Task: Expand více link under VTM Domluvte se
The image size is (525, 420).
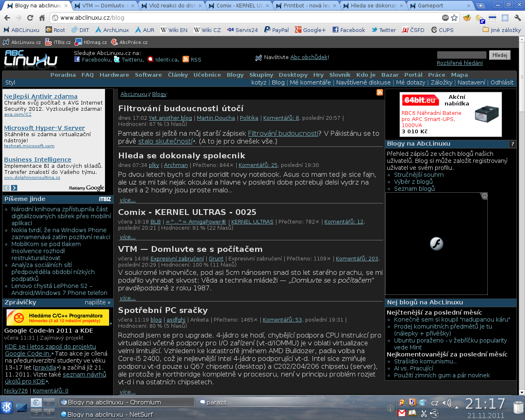Action: [x=128, y=298]
